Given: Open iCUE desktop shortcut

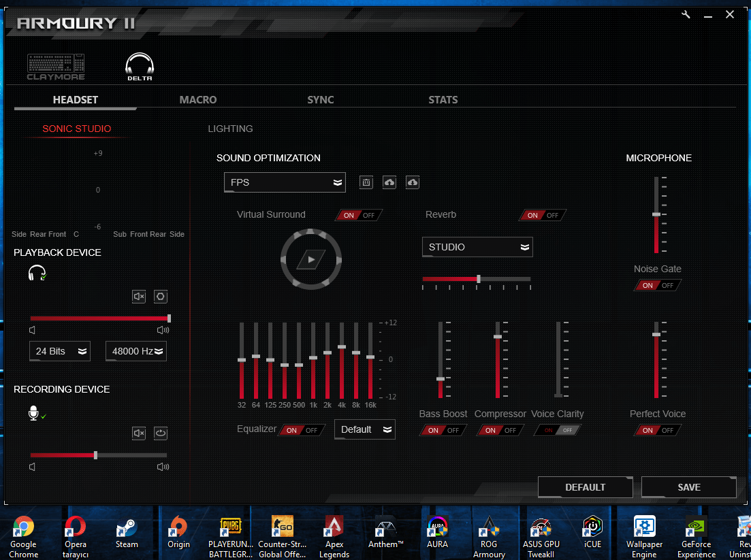Looking at the screenshot, I should coord(592,532).
